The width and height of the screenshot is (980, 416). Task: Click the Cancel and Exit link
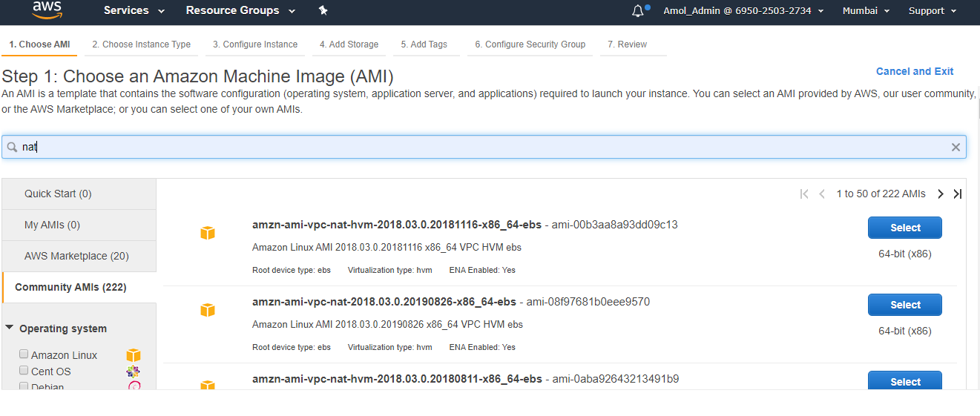tap(914, 71)
